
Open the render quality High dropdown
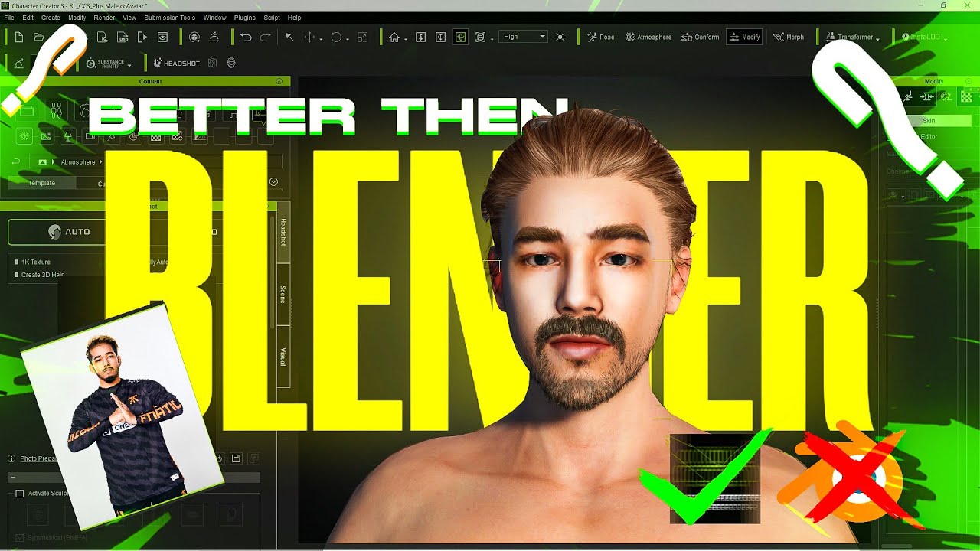point(524,37)
